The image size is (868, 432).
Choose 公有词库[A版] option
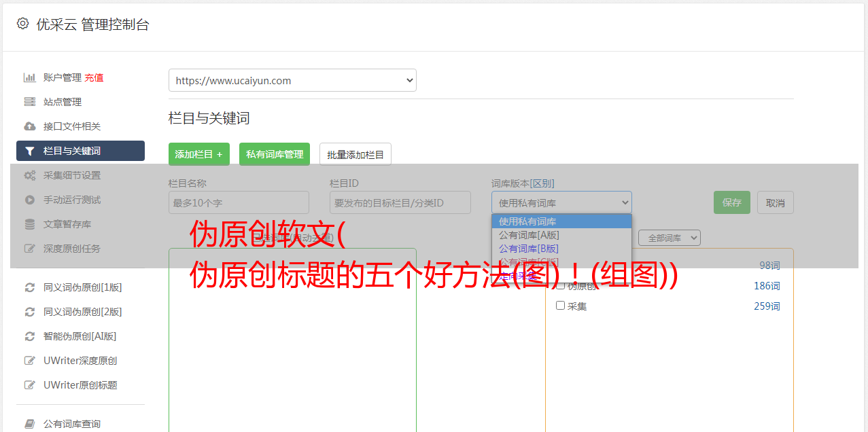561,235
